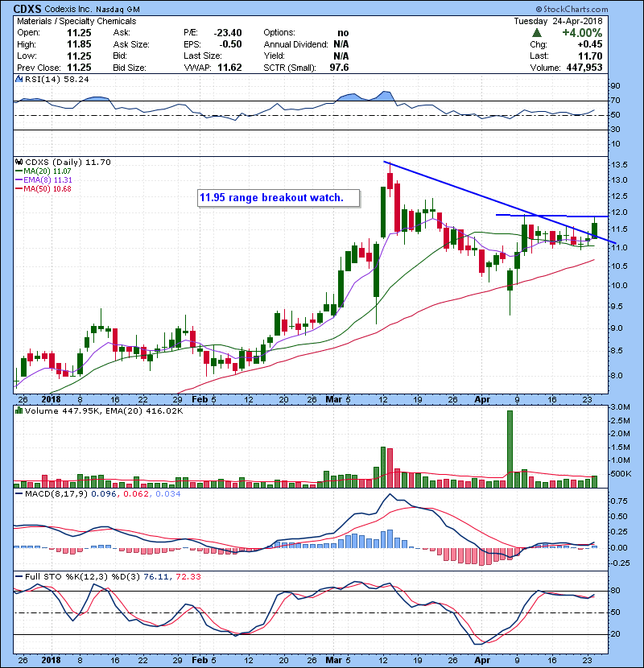Click the Nasdaq GM exchange label
Viewport: 644px width, 668px height.
[118, 9]
